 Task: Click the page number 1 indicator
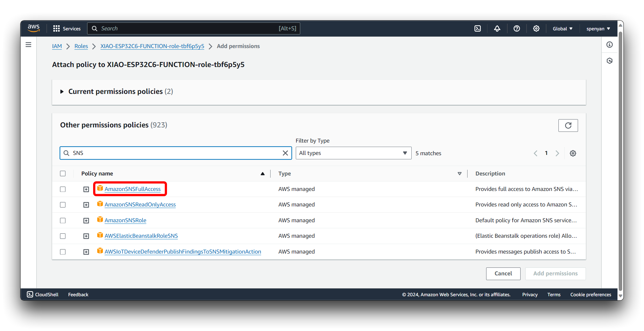546,153
